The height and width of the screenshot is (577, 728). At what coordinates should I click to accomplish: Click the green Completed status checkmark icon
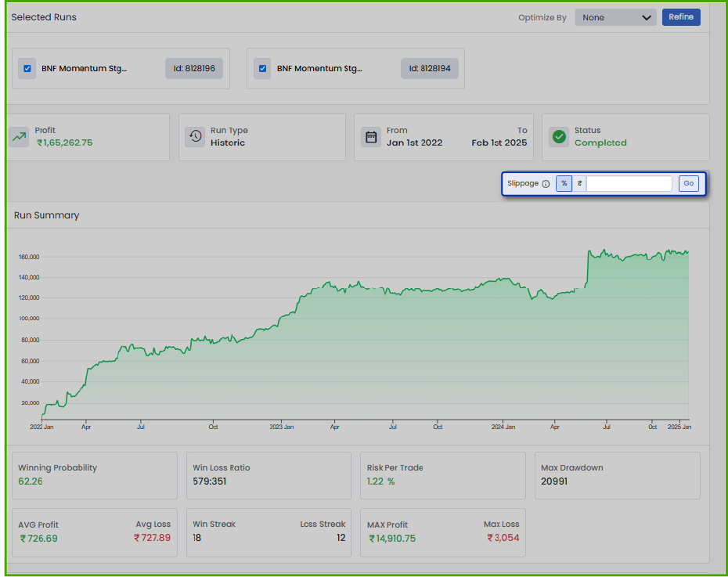tap(559, 136)
